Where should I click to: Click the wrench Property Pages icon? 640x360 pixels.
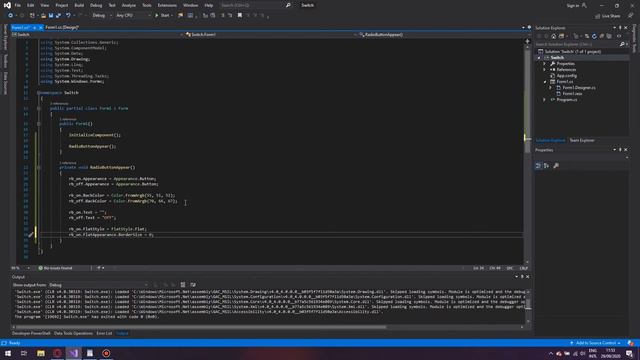tap(556, 166)
